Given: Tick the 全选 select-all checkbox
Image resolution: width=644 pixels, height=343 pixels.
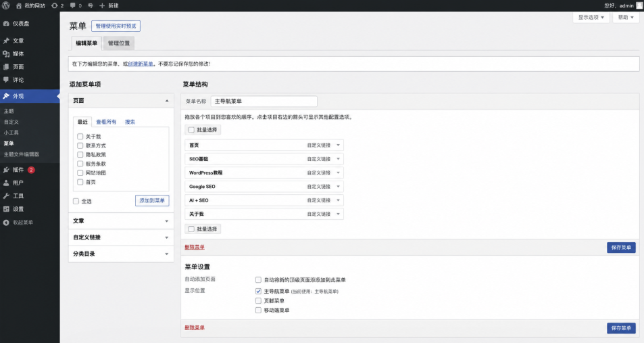Looking at the screenshot, I should (76, 201).
